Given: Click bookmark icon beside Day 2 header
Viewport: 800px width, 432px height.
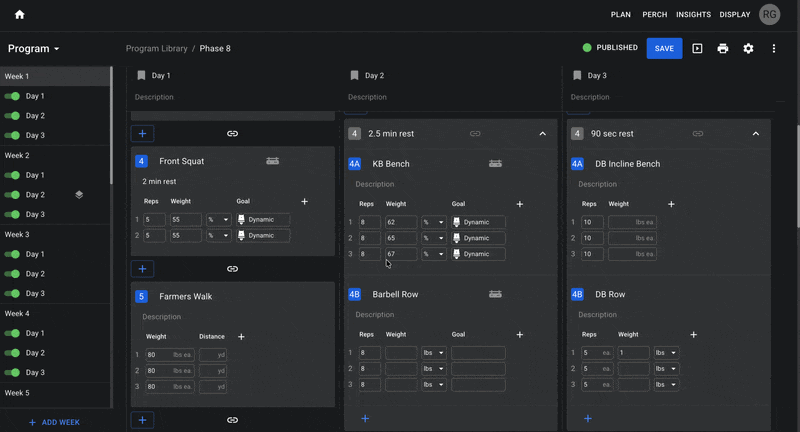Looking at the screenshot, I should [x=354, y=75].
